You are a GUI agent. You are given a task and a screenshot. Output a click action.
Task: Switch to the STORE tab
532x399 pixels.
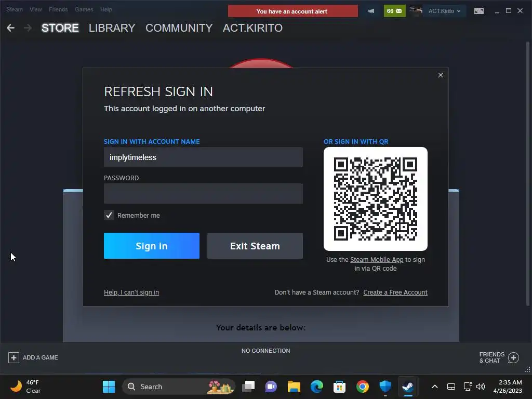point(60,28)
